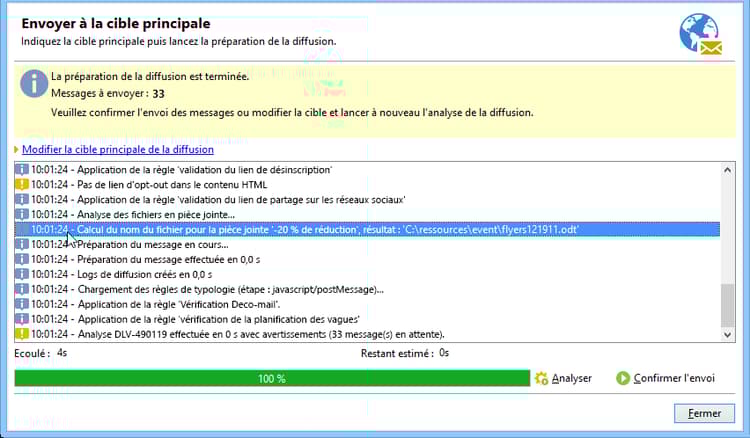
Task: Click the globe and envelope delivery icon
Action: [701, 34]
